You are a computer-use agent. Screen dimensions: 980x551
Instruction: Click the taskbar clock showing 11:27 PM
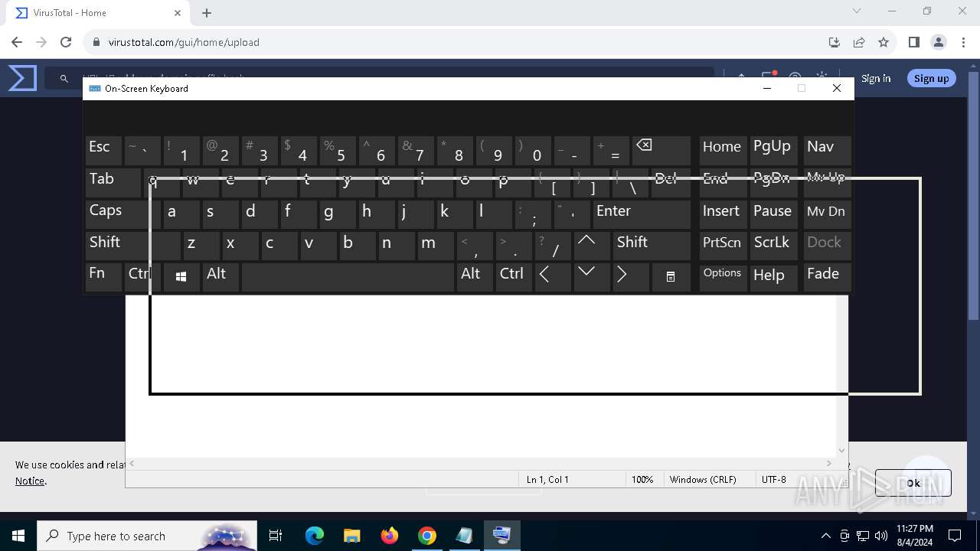point(914,536)
